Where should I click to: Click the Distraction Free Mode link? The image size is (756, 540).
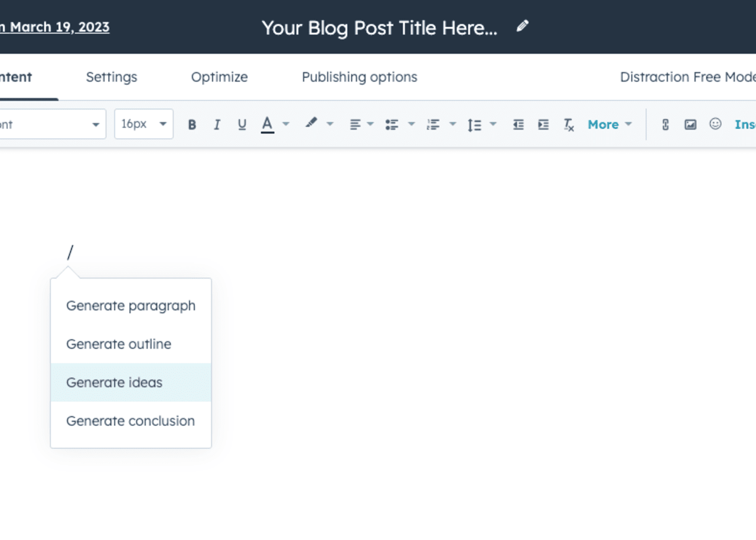pos(687,77)
